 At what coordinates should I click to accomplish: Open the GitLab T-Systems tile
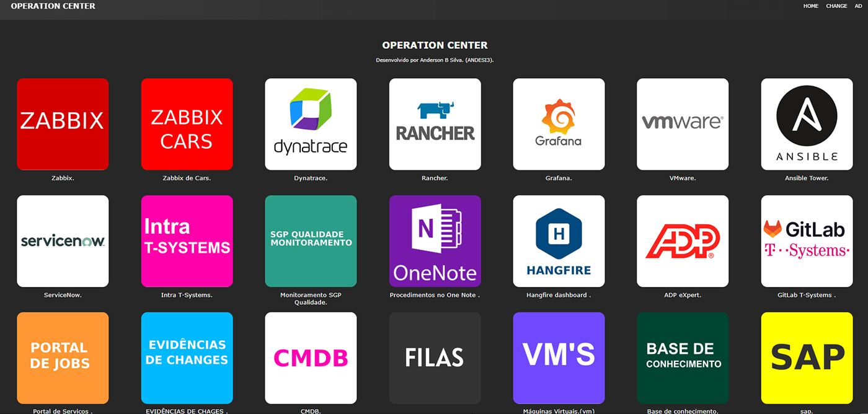click(x=807, y=241)
